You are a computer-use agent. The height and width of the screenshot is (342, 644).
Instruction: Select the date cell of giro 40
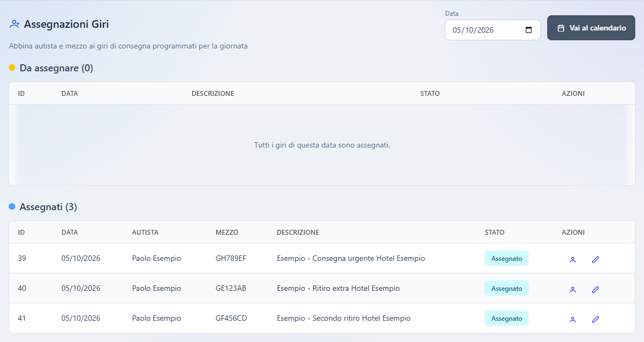[81, 288]
